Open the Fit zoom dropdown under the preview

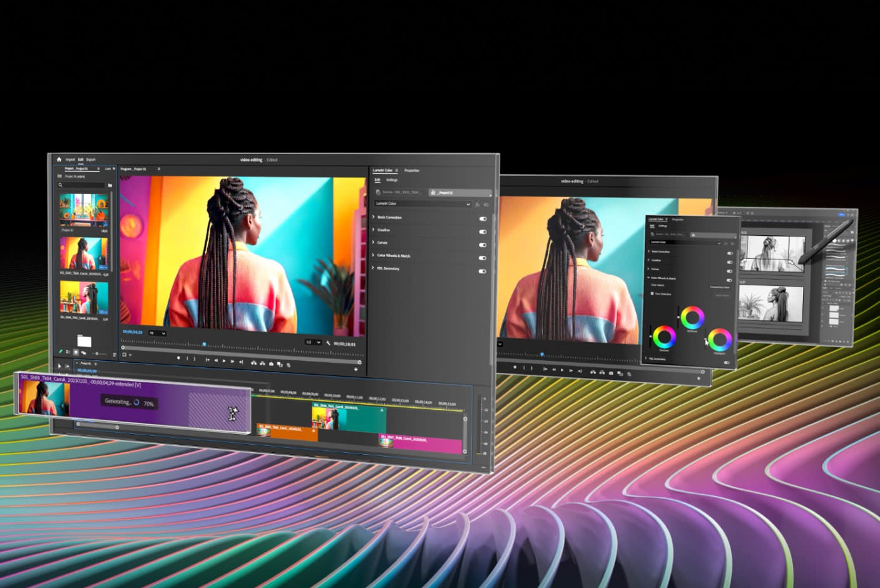pyautogui.click(x=158, y=333)
